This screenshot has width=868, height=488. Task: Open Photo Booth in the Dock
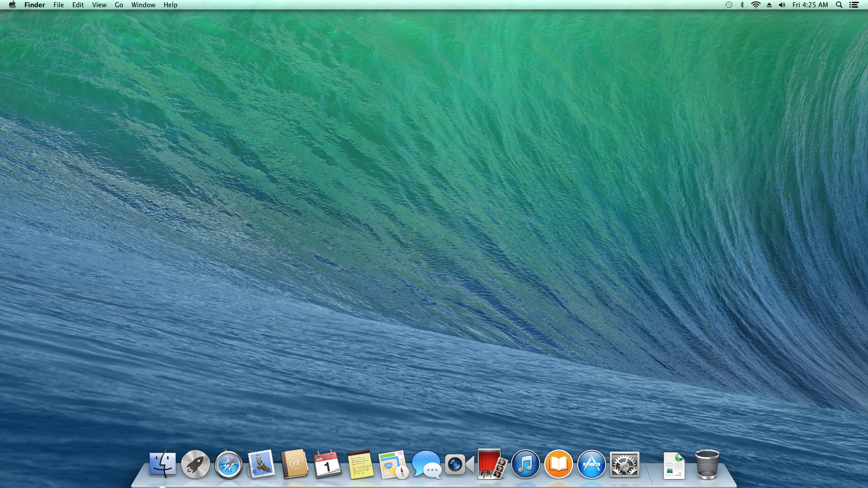(492, 465)
